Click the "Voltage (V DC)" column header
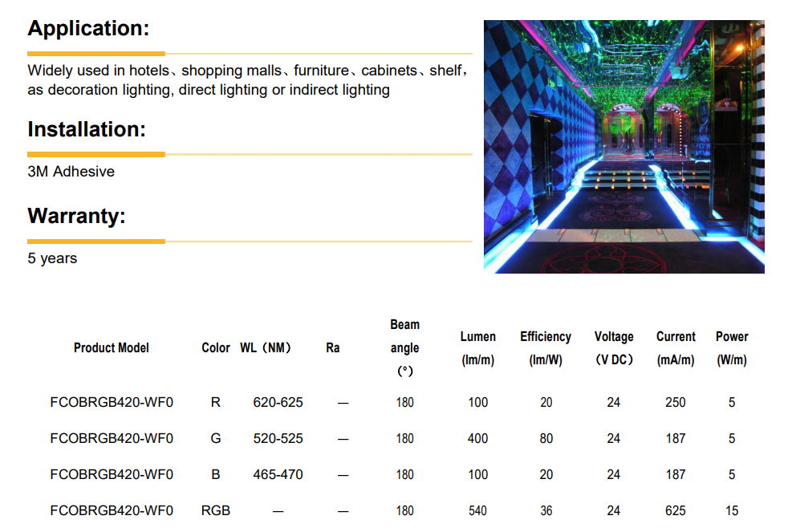Viewport: 792px width, 532px height. point(614,348)
